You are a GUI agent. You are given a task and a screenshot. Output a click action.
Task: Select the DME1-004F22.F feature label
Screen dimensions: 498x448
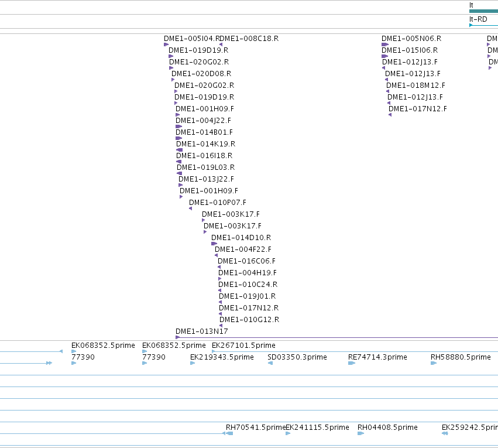[x=243, y=249]
